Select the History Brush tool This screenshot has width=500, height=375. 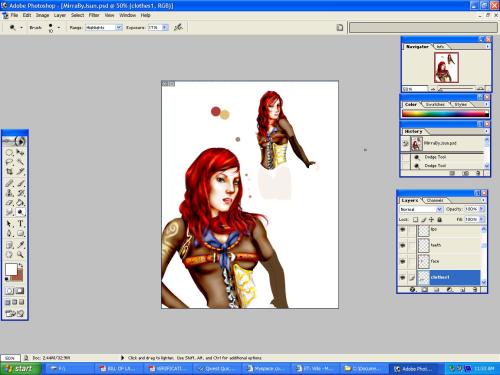point(20,193)
